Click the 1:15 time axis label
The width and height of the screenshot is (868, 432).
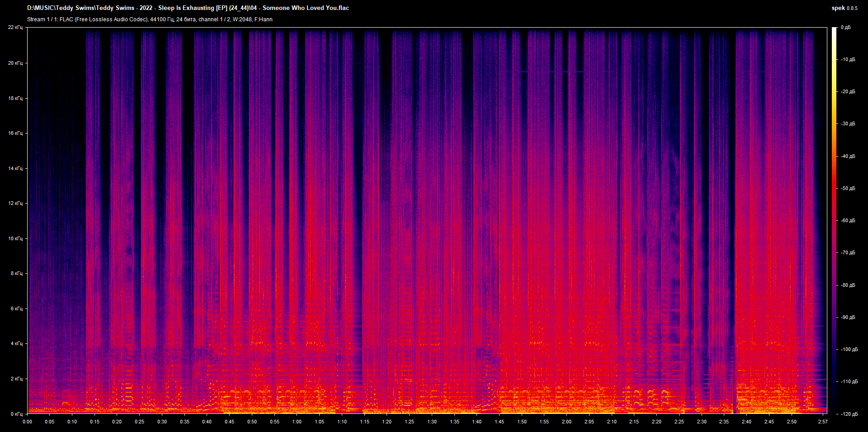click(364, 422)
